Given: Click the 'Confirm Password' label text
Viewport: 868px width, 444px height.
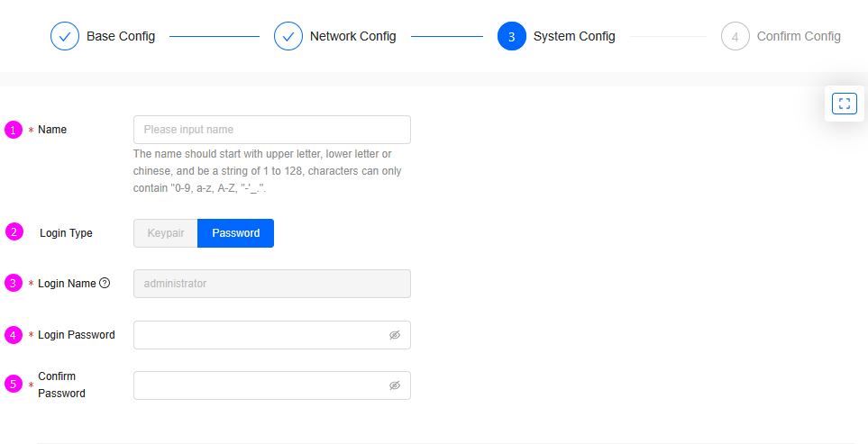Looking at the screenshot, I should click(x=61, y=385).
